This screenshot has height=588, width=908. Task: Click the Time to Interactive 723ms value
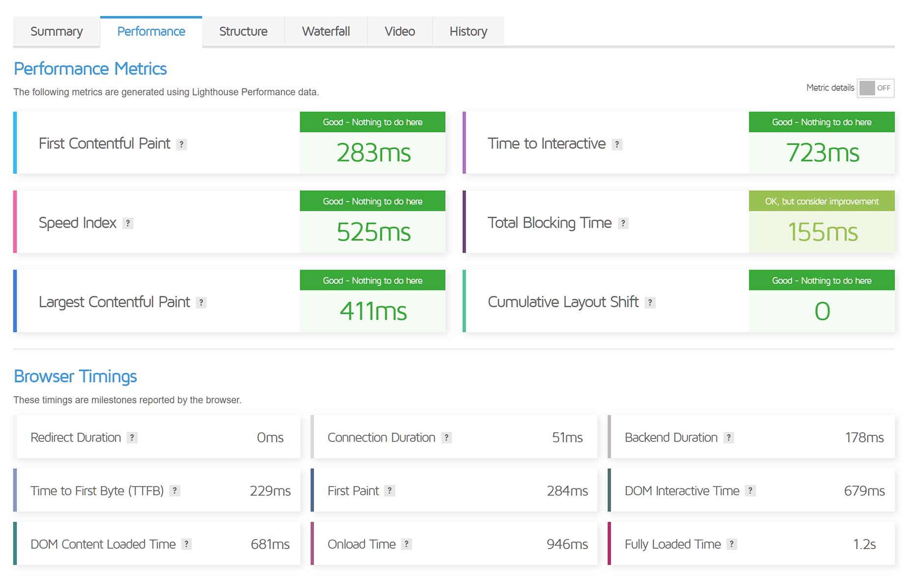click(822, 153)
